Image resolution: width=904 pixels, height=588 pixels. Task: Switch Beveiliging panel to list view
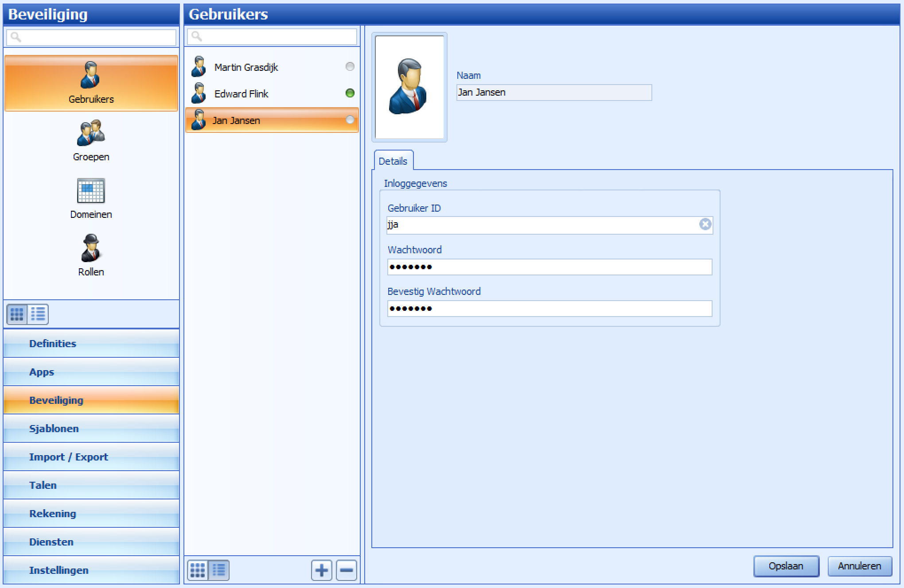click(x=38, y=314)
